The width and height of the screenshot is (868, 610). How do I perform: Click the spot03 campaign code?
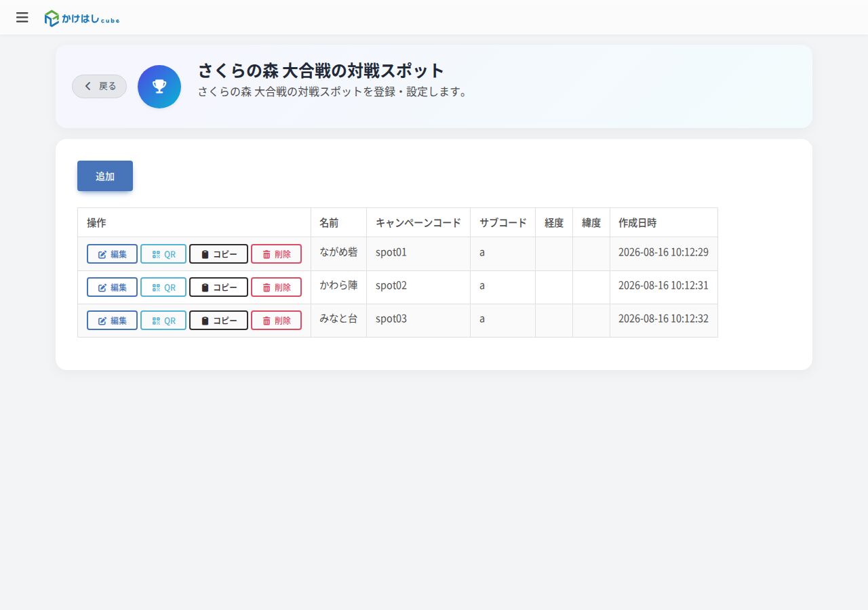pyautogui.click(x=391, y=319)
